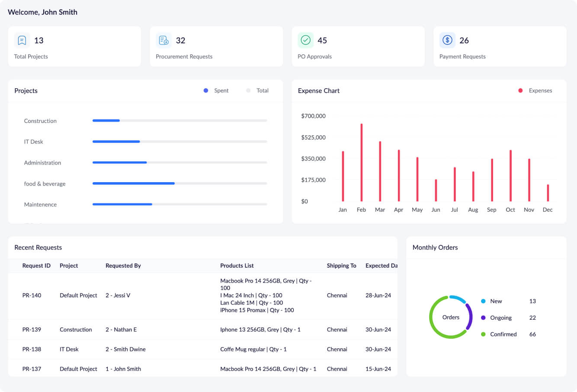Click the Procurement Requests document icon

[x=164, y=40]
